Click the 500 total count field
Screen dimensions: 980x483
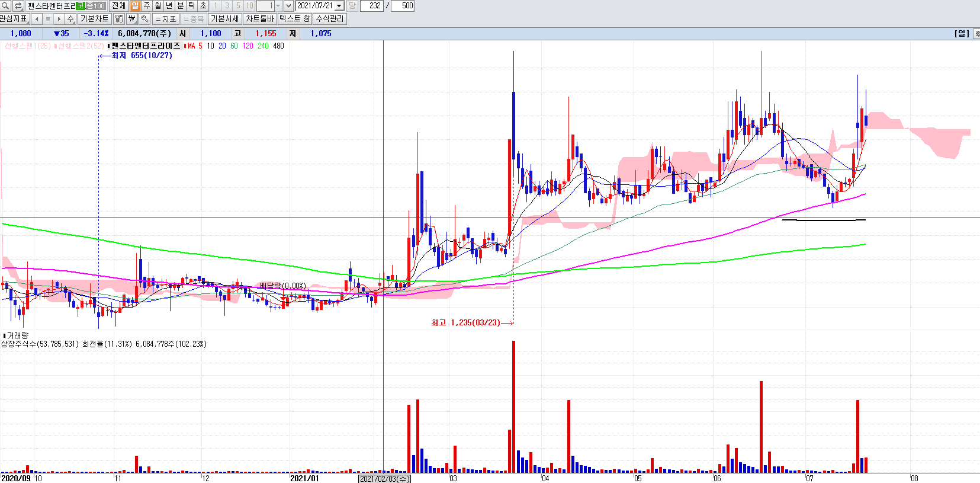coord(403,6)
